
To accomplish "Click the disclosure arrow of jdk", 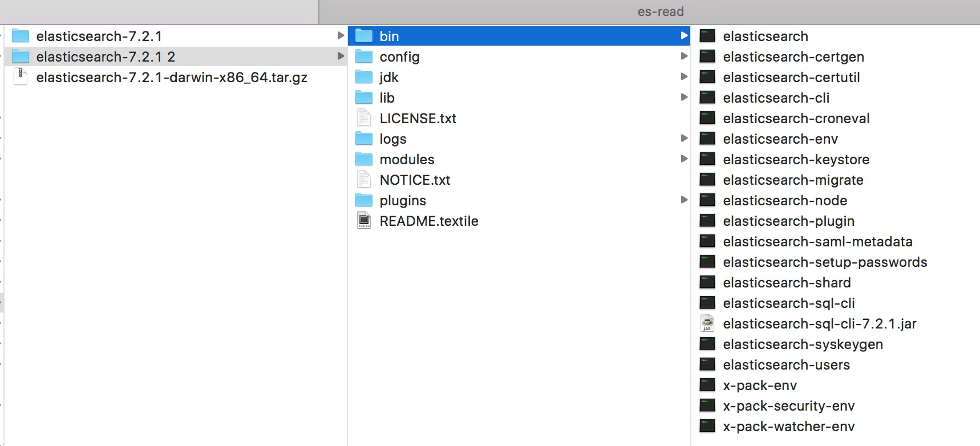I will point(684,76).
